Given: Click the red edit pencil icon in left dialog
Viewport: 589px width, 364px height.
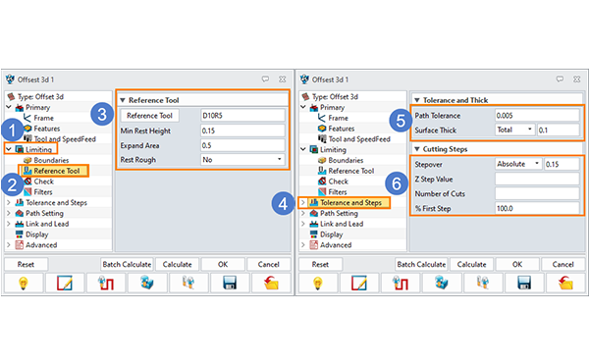Looking at the screenshot, I should [x=65, y=283].
